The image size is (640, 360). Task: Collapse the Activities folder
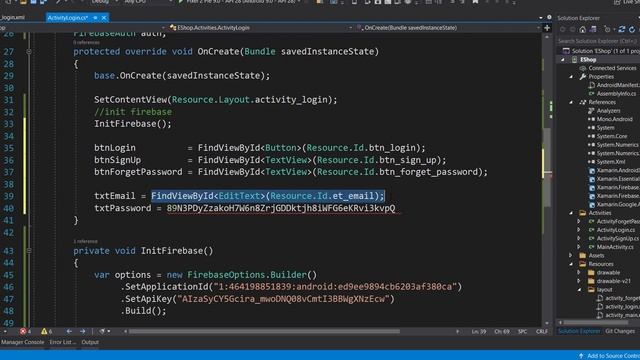coord(571,213)
